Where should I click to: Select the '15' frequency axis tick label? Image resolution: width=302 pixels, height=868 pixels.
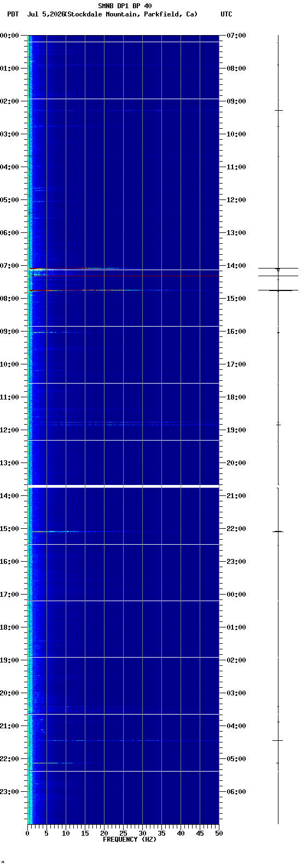(85, 833)
